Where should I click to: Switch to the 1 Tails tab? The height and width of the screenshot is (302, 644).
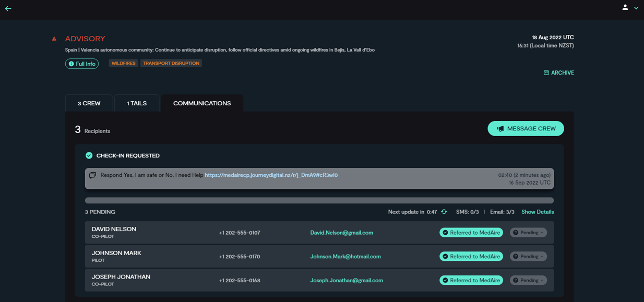pyautogui.click(x=137, y=103)
